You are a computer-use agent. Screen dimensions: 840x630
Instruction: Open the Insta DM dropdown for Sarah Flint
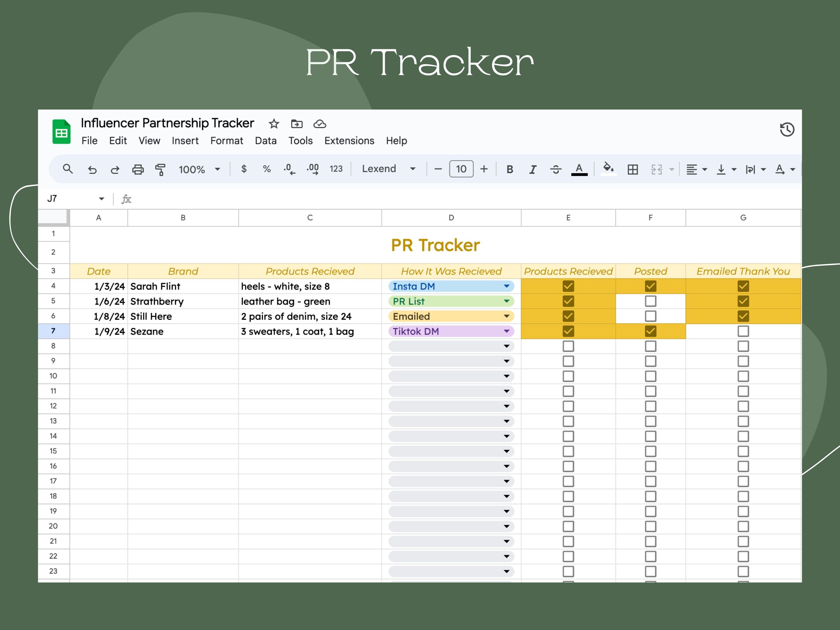click(508, 286)
